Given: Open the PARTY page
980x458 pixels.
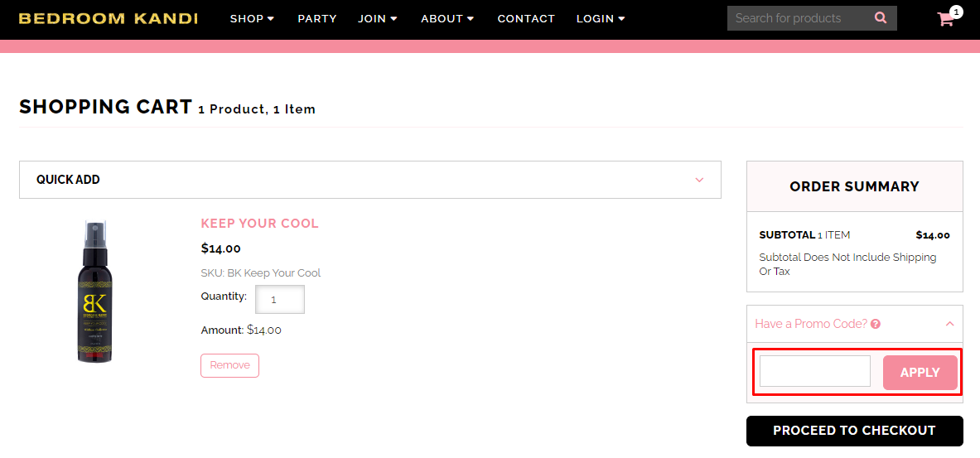Looking at the screenshot, I should pyautogui.click(x=317, y=19).
